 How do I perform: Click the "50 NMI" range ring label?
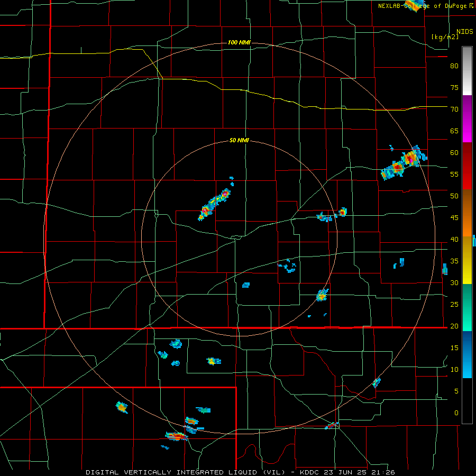click(239, 140)
